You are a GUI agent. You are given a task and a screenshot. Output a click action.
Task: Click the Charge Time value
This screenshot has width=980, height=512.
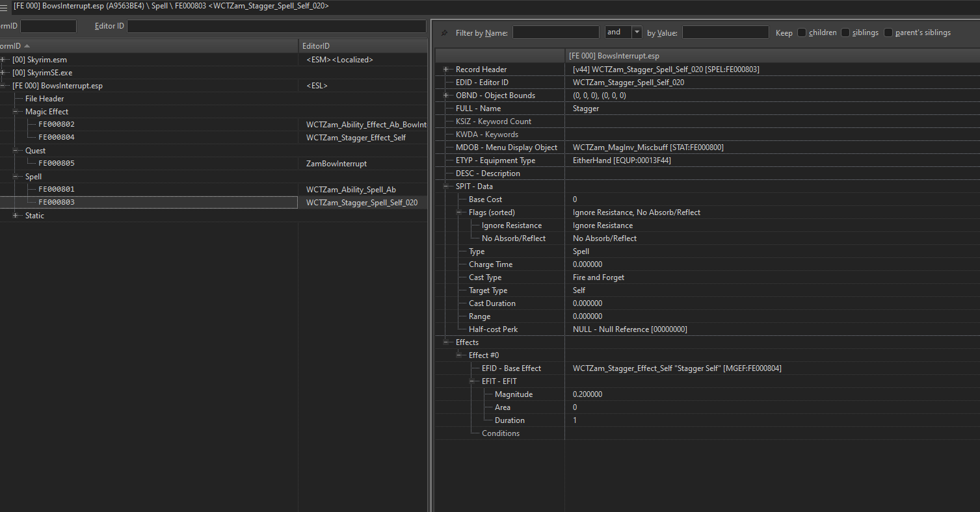tap(588, 264)
